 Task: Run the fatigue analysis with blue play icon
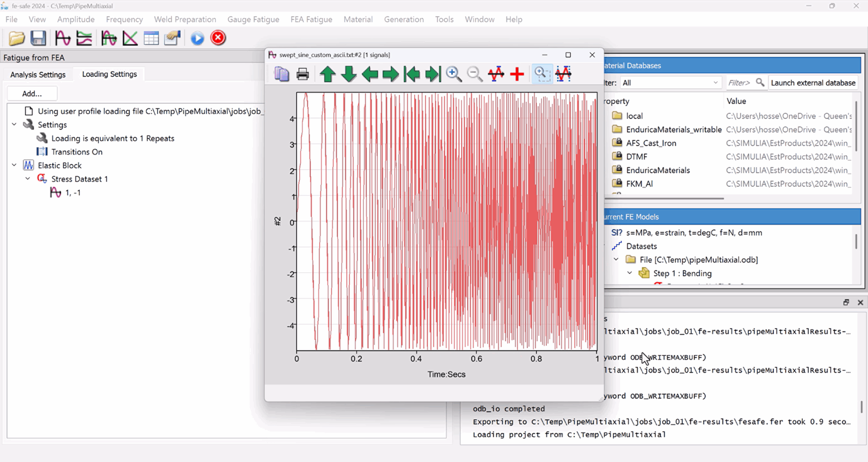[197, 38]
